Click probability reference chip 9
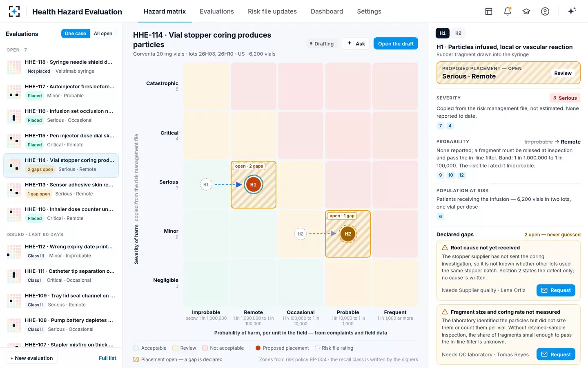Screen dimensions: 588x368 tap(440, 175)
